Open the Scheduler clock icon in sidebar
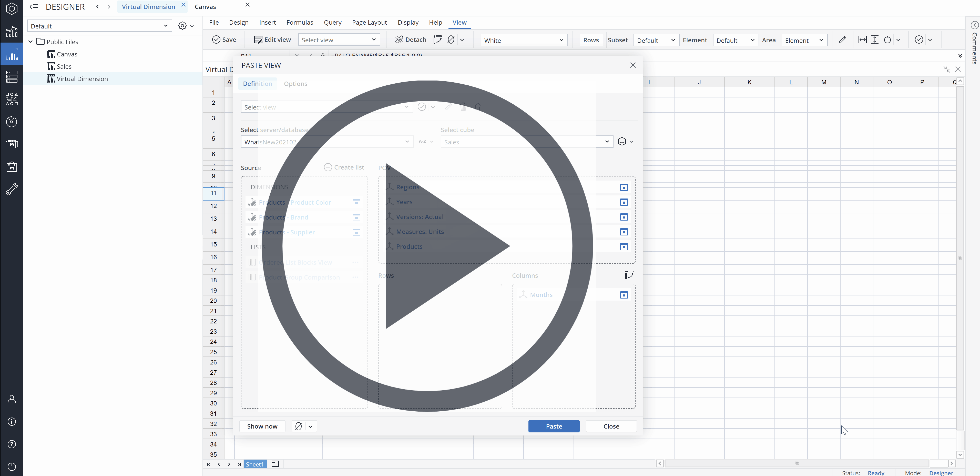Image resolution: width=980 pixels, height=476 pixels. click(x=12, y=122)
